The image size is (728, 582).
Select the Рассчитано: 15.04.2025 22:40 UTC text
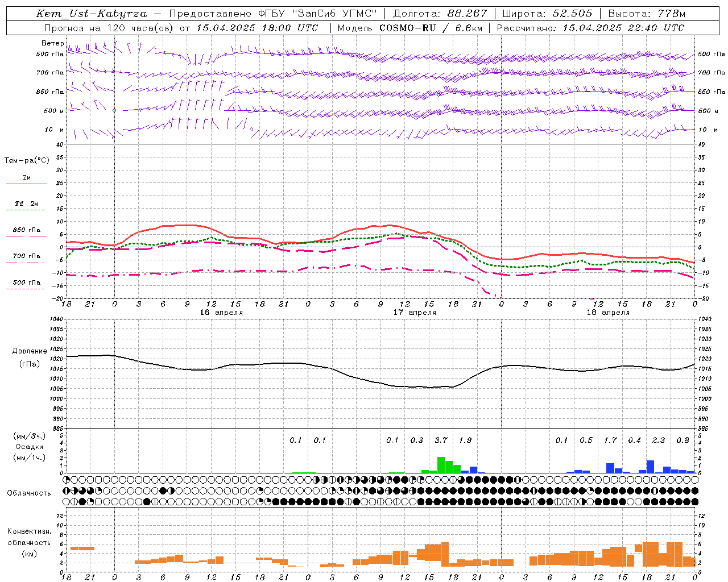[x=590, y=28]
